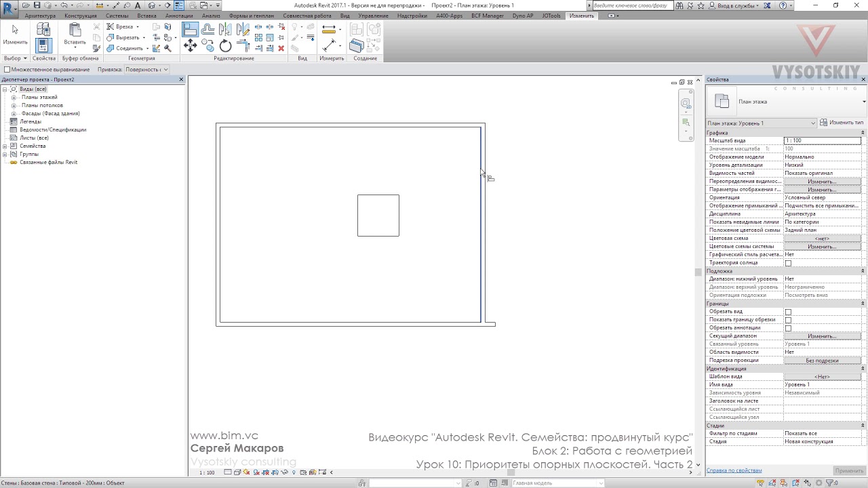Enable Множественное выравнивание checkbox
Viewport: 868px width, 488px height.
pyautogui.click(x=7, y=69)
